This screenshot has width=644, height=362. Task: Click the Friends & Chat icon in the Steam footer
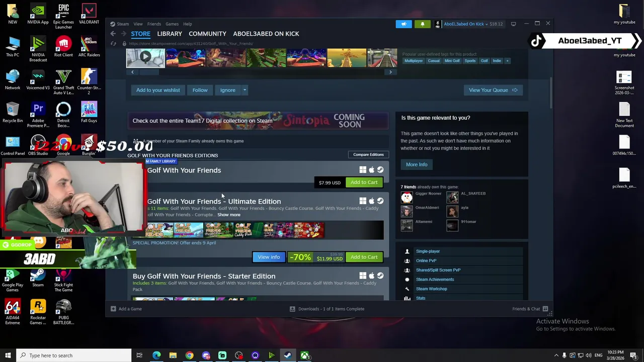point(545,309)
